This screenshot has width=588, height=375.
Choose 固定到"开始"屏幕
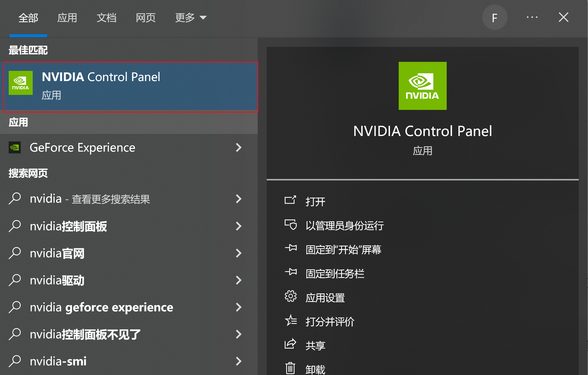[343, 249]
